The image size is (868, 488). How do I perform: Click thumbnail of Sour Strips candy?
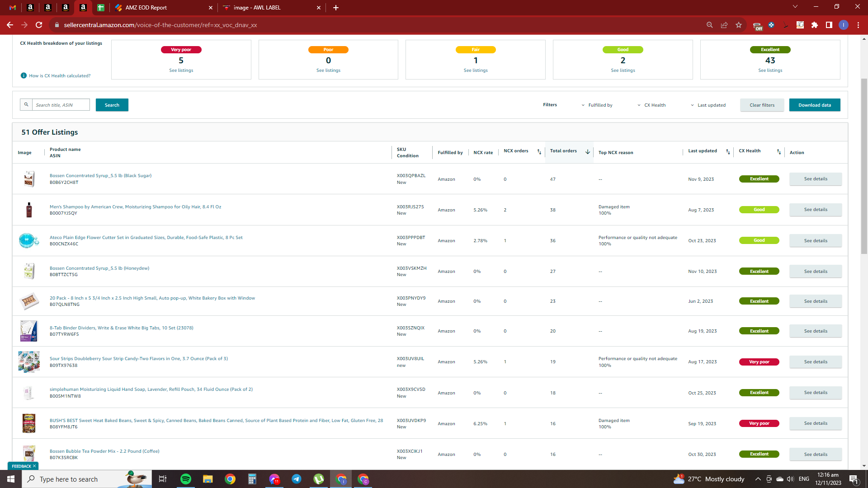[x=29, y=362]
